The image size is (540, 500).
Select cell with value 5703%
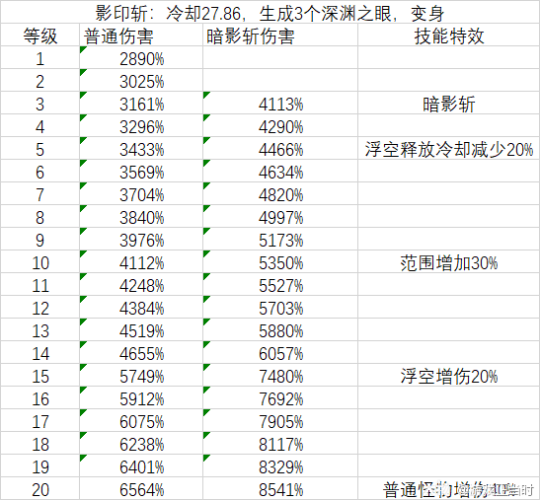(x=280, y=307)
